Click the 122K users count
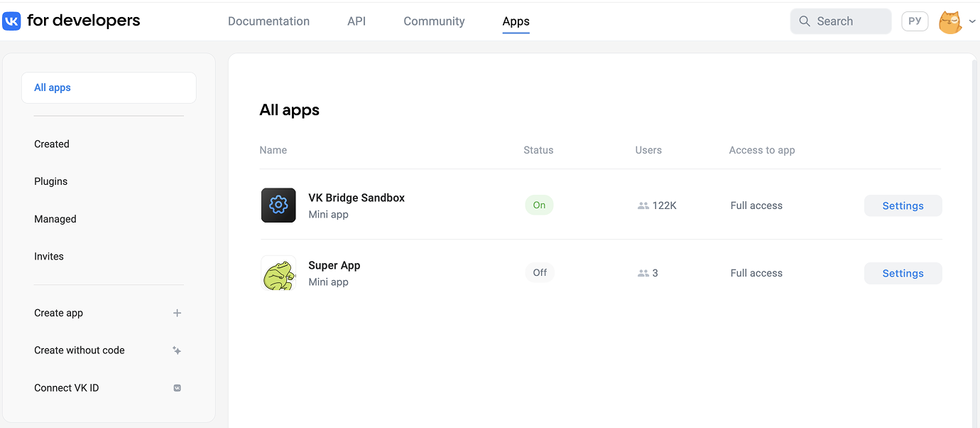The height and width of the screenshot is (428, 980). pos(665,205)
